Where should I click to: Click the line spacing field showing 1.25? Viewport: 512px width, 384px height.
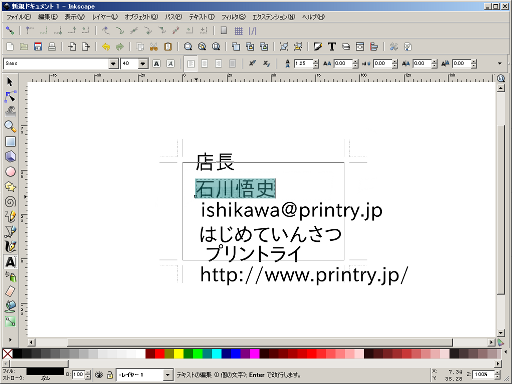tap(303, 63)
